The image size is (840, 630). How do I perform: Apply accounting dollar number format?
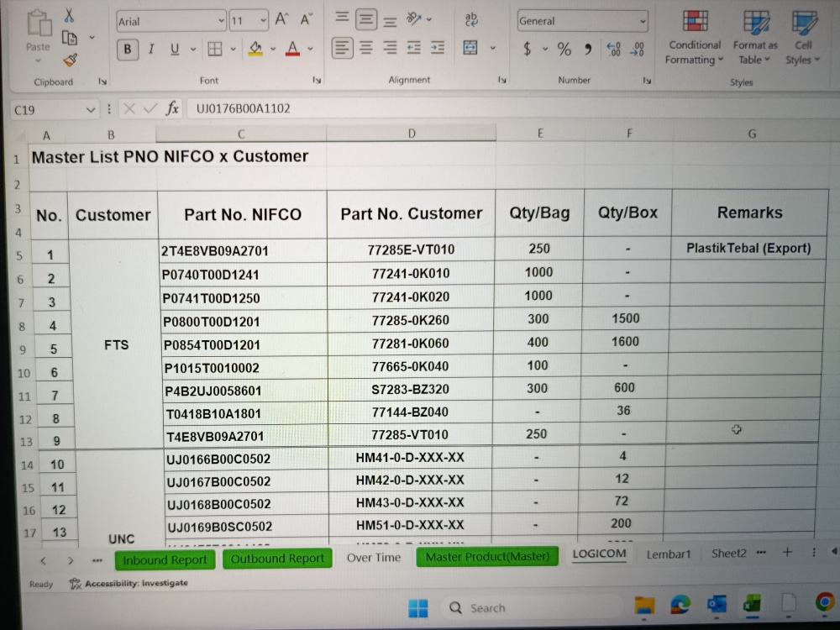528,50
